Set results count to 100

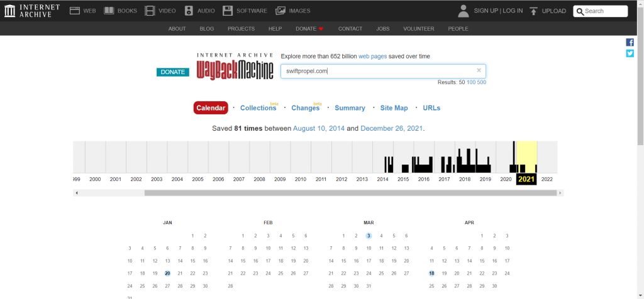click(470, 82)
